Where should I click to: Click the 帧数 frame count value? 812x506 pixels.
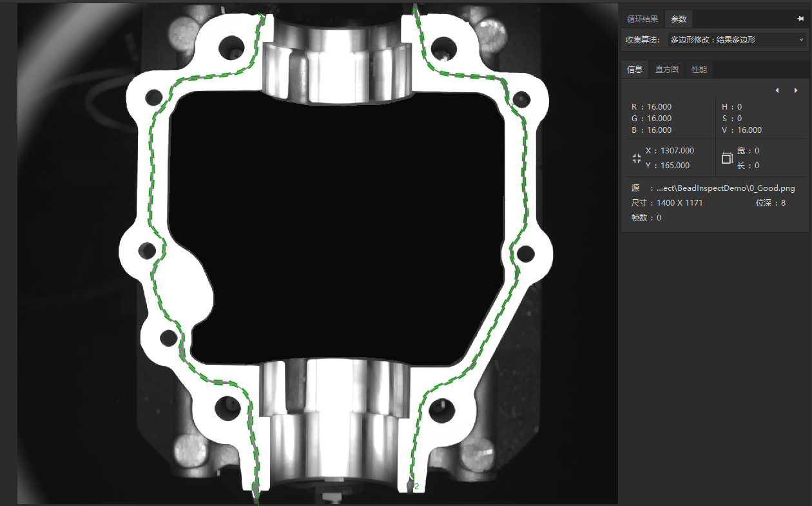pyautogui.click(x=659, y=218)
